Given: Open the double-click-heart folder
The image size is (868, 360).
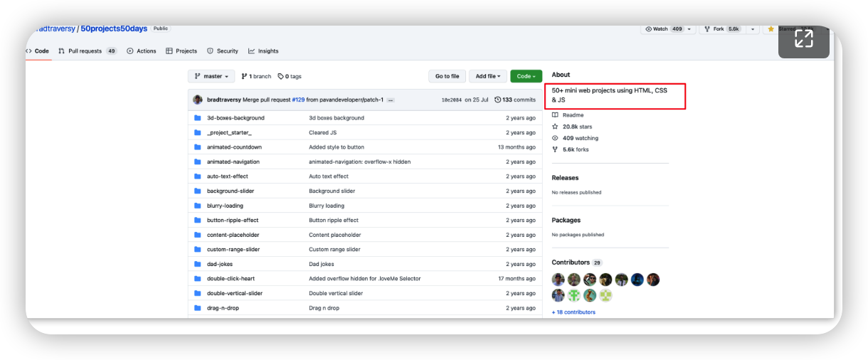Looking at the screenshot, I should click(231, 279).
